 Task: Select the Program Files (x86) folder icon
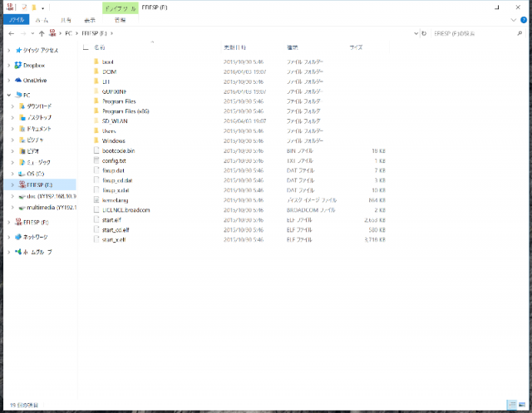click(x=96, y=111)
